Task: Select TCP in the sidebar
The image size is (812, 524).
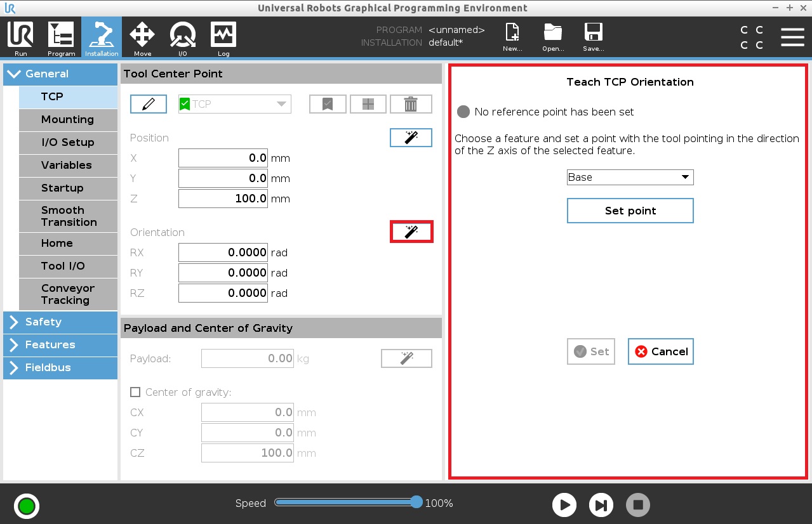Action: click(68, 96)
